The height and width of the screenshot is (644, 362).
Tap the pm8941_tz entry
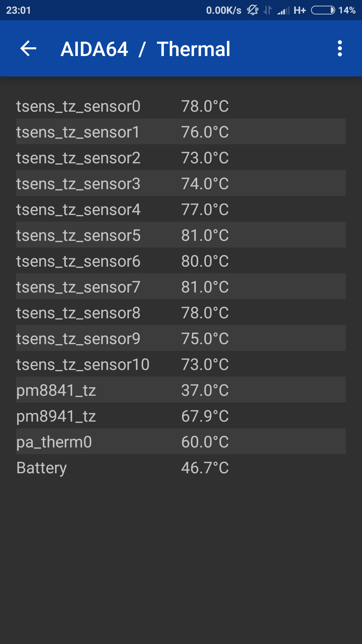(181, 416)
